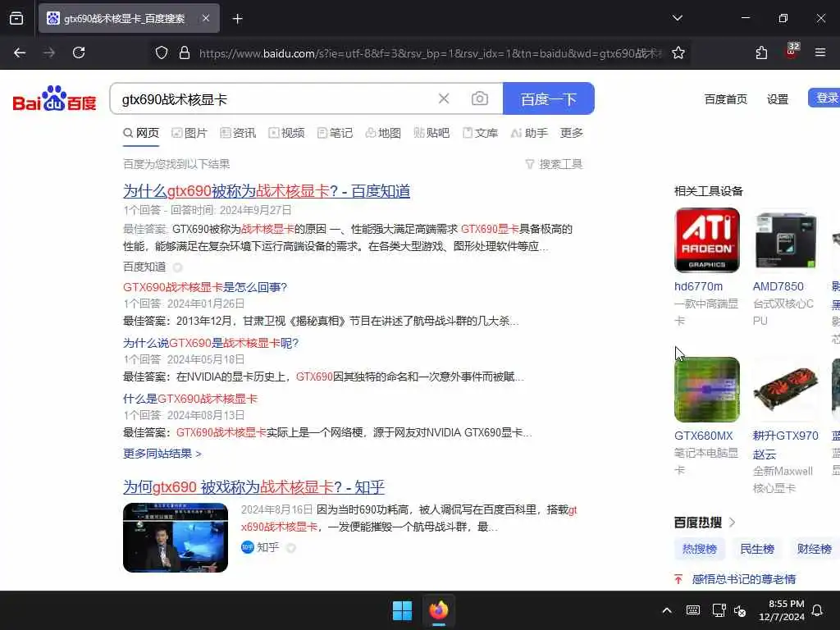Click the Firefox View icon in tab bar
The height and width of the screenshot is (630, 840).
[16, 19]
